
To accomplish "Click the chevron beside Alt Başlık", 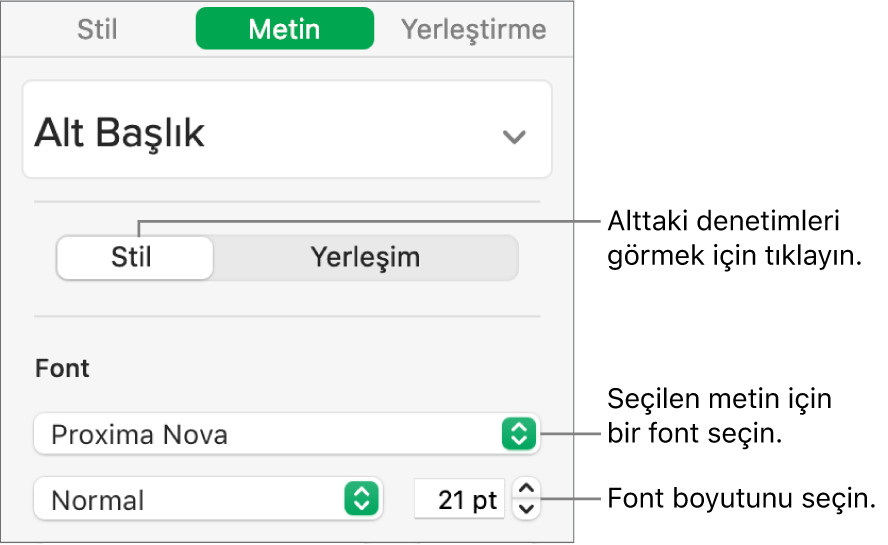I will coord(514,137).
